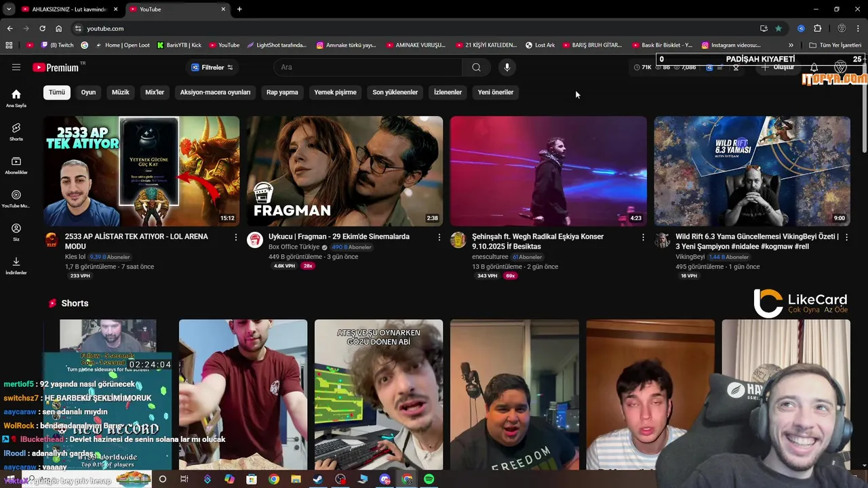Focus the Ara search box
The height and width of the screenshot is (488, 868).
point(368,67)
